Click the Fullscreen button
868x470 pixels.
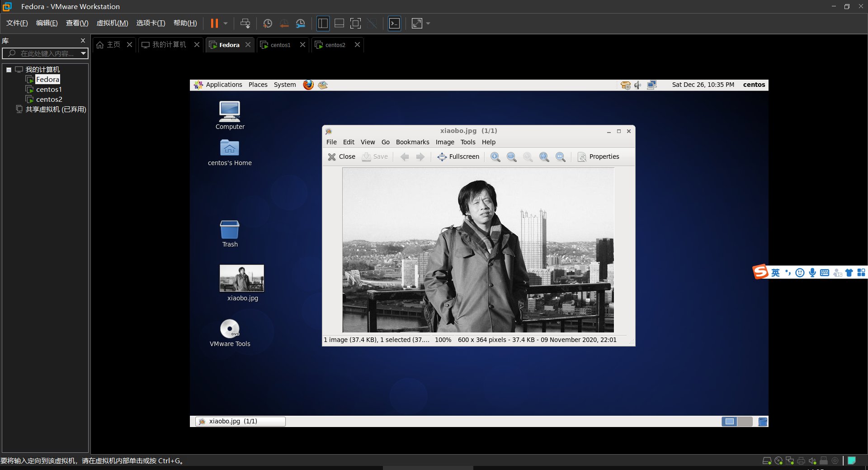[458, 157]
